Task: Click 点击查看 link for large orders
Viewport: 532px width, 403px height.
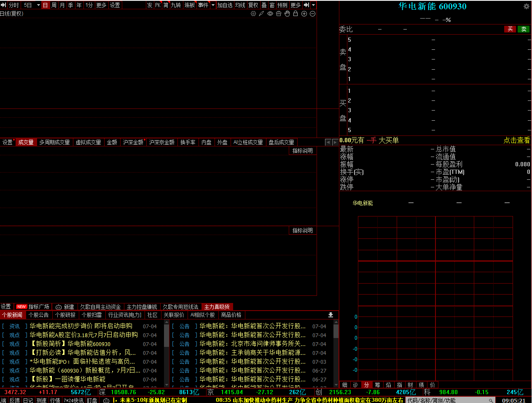Action: [517, 140]
